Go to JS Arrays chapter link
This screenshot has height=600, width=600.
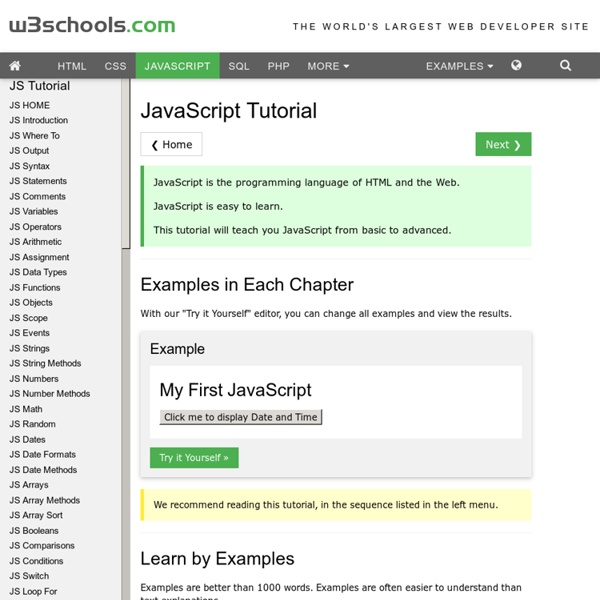pos(29,485)
